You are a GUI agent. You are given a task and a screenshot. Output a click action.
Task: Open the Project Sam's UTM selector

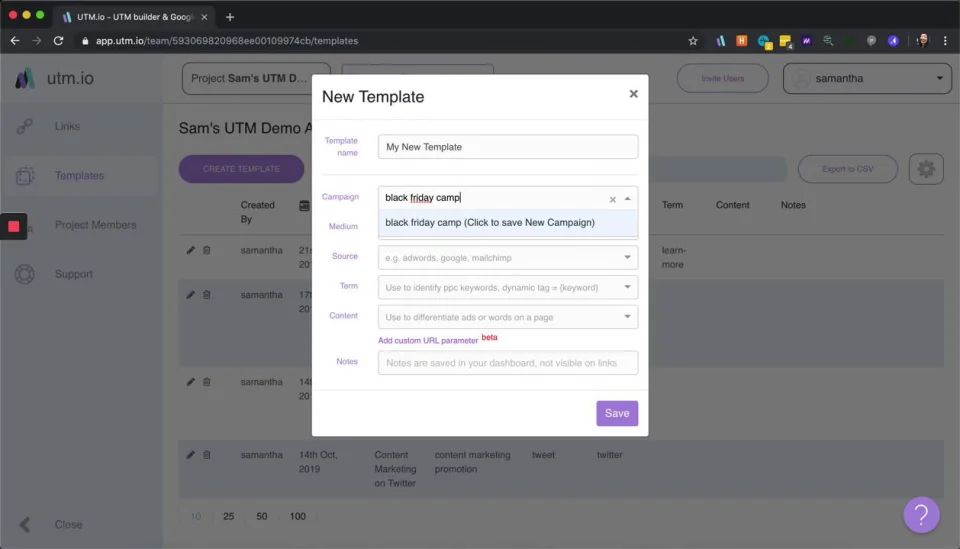(x=256, y=78)
